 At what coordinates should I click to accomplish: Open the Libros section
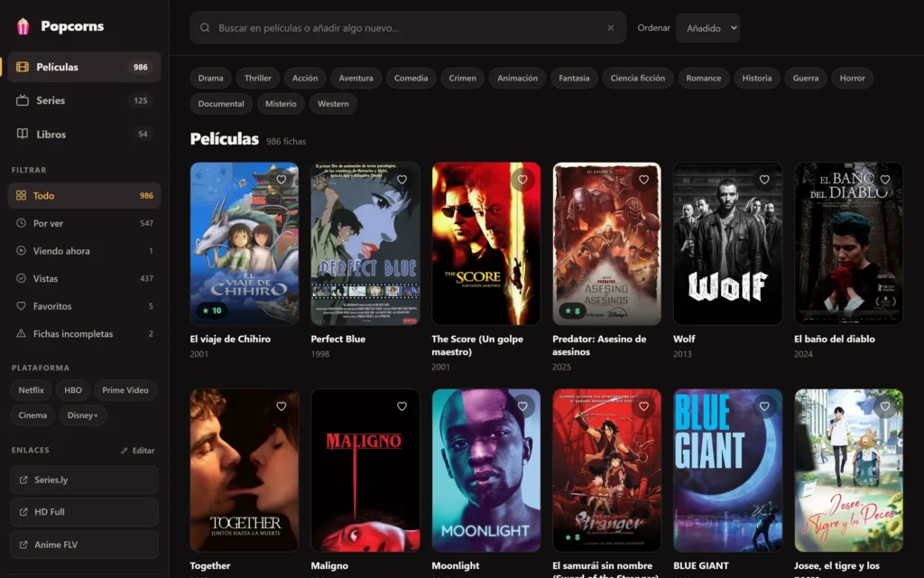tap(84, 134)
